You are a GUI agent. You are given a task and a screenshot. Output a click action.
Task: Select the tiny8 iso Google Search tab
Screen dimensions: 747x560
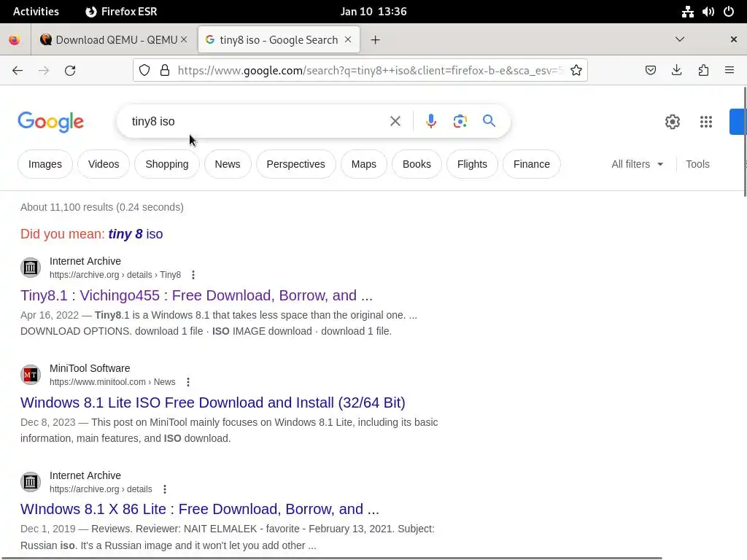279,40
